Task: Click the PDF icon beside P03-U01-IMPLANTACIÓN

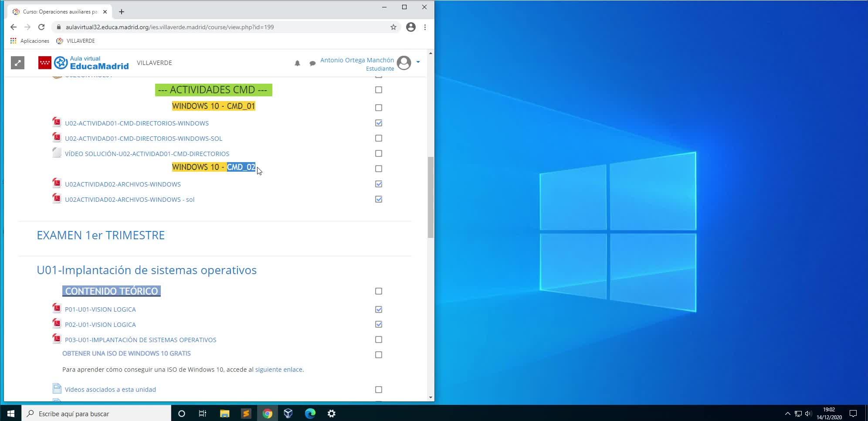Action: point(57,339)
